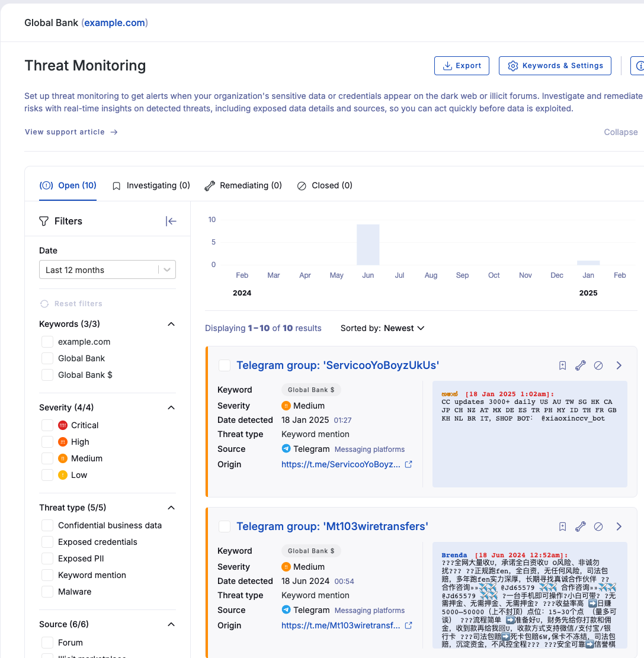Select the ServicooYoBoyzUkUs card checkbox
Viewport: 644px width, 658px height.
225,365
